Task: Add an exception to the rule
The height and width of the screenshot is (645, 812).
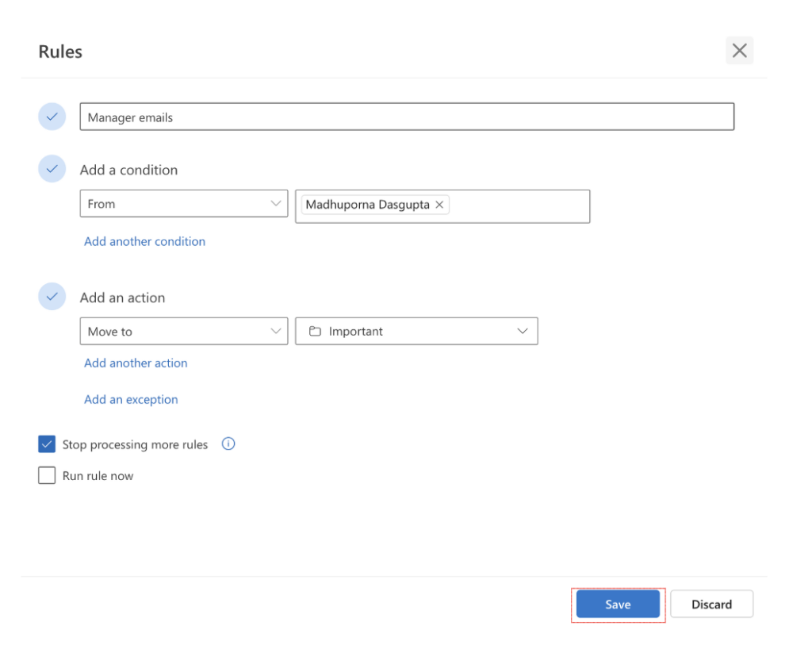Action: 131,399
